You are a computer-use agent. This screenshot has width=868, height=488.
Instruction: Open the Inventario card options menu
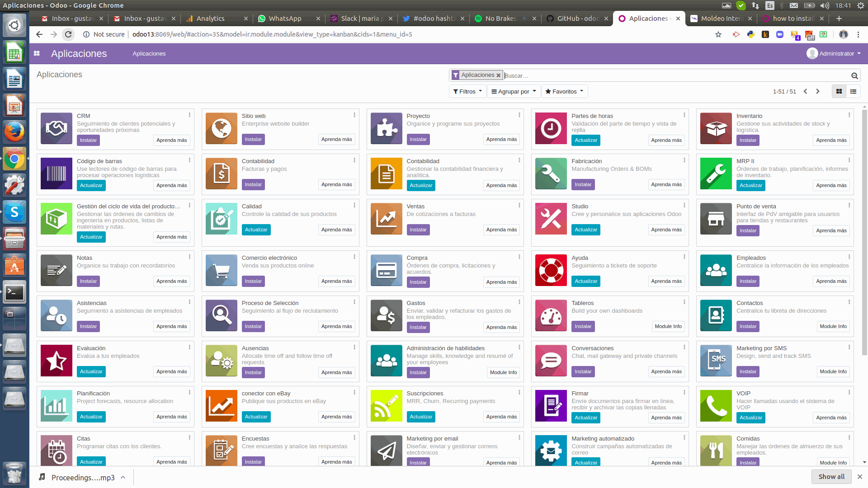[x=849, y=115]
